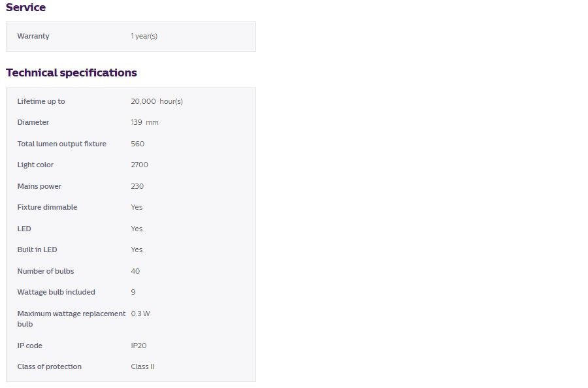588x388 pixels.
Task: Click the 20,000 hour(s) value
Action: point(157,101)
